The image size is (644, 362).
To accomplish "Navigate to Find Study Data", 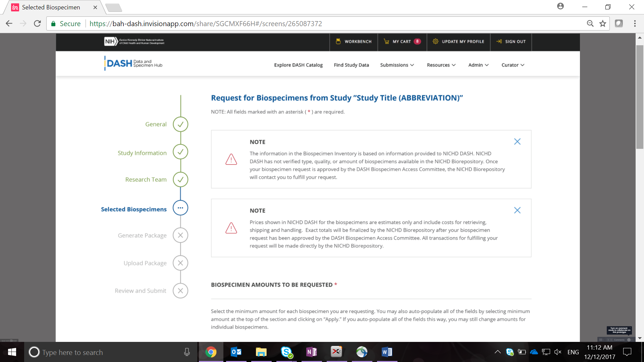I will pos(351,65).
